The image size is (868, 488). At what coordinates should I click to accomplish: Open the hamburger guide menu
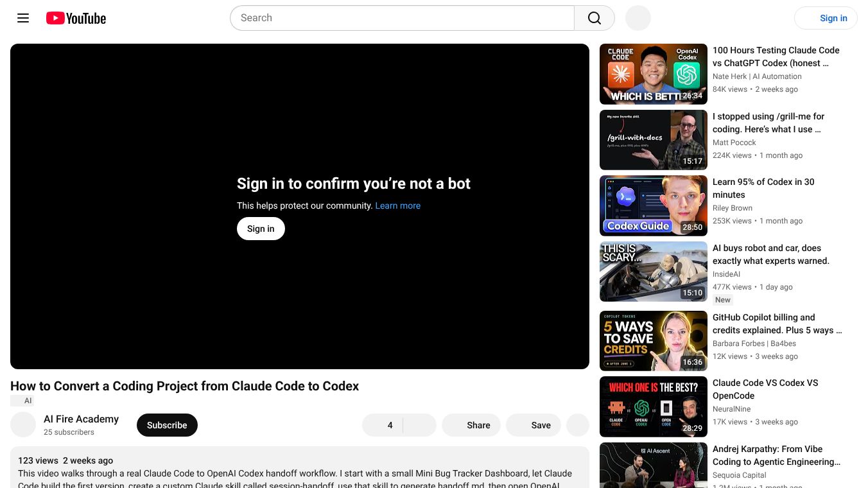(23, 18)
